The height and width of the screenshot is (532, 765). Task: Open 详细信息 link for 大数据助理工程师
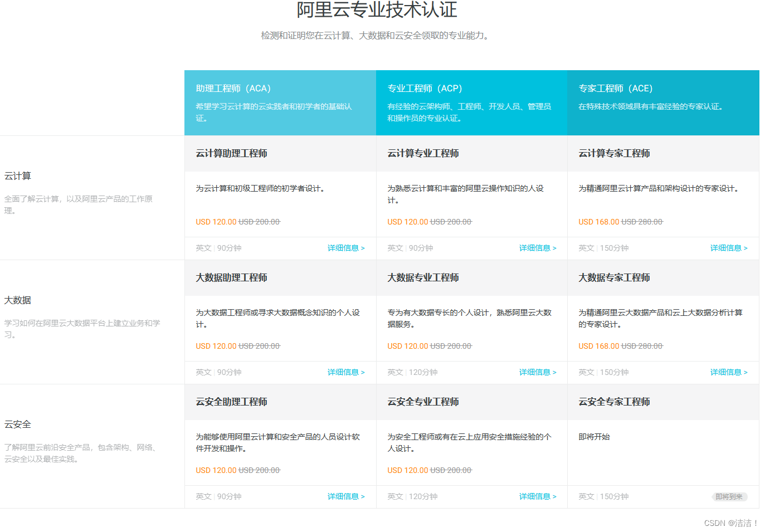346,372
